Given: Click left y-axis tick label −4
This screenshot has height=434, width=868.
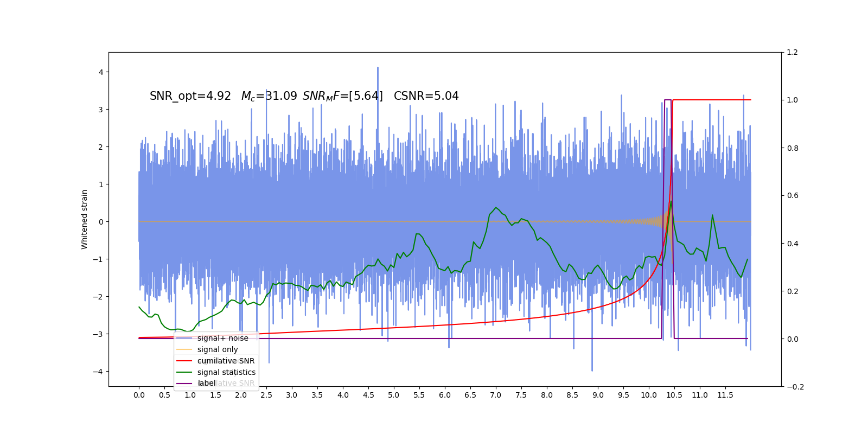Looking at the screenshot, I should click(98, 372).
